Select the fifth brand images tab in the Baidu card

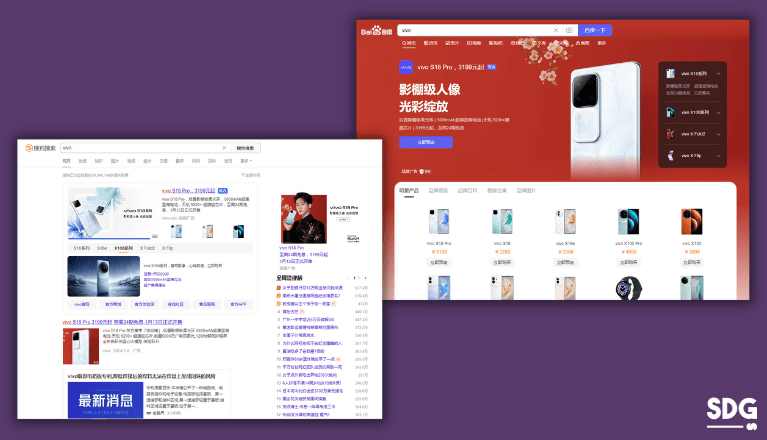(x=526, y=191)
